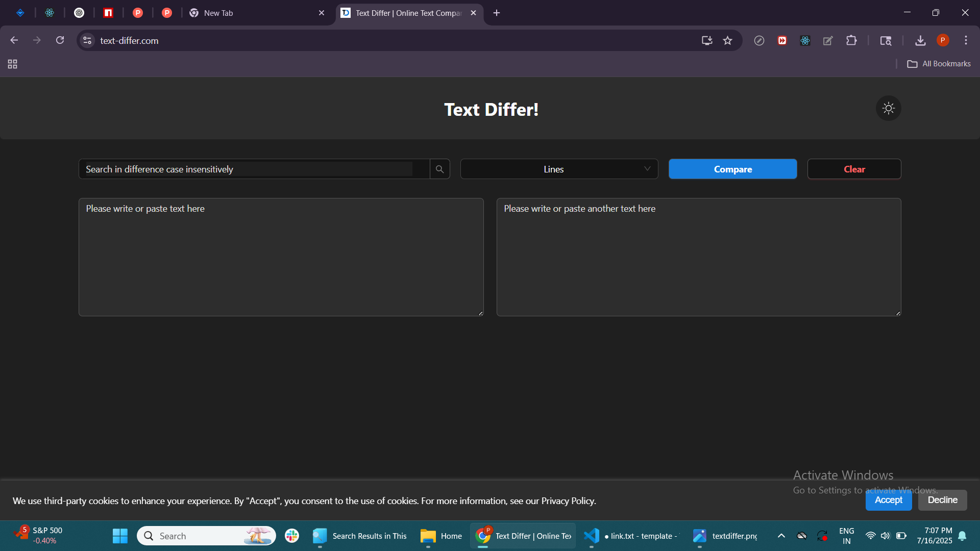Open the Extensions puzzle menu
Screen dimensions: 980x551
[851, 40]
